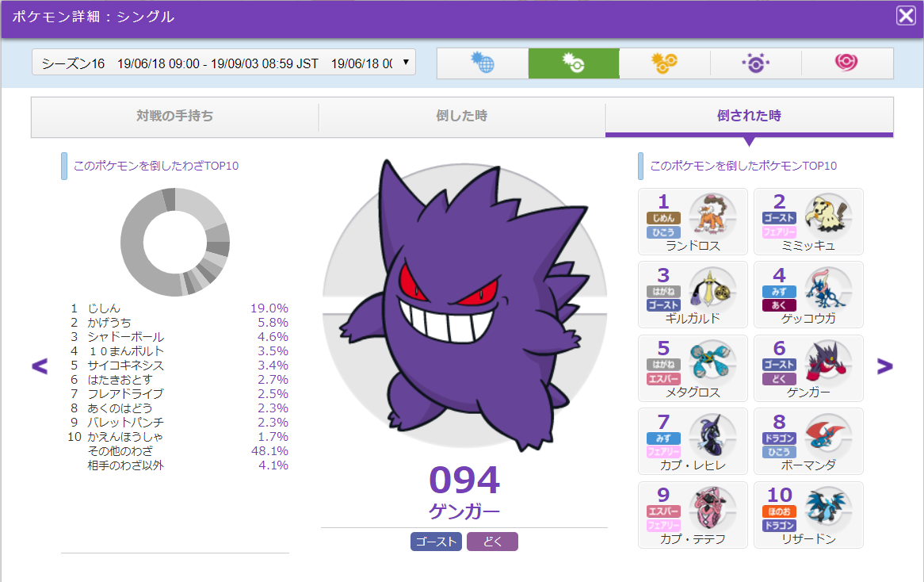This screenshot has width=924, height=582.
Task: Click the フェアリー type badge on ミミッキュ card
Action: click(x=779, y=232)
